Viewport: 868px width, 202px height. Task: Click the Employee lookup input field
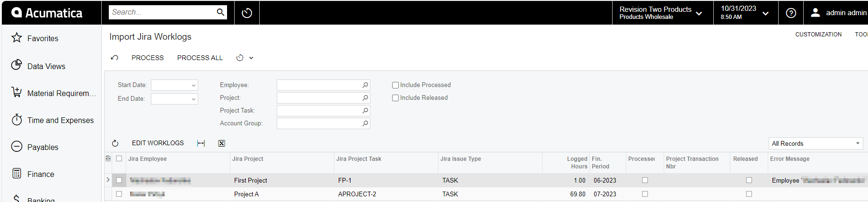(x=319, y=85)
